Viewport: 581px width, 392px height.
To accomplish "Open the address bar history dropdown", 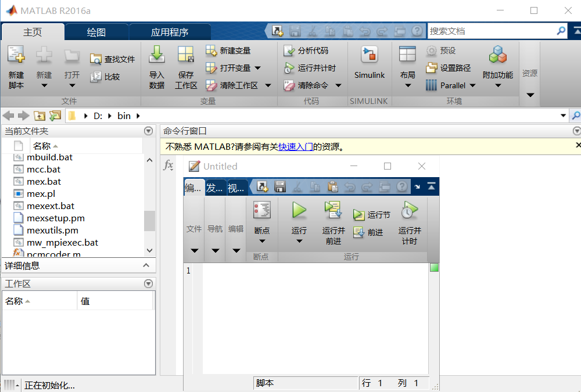I will tap(563, 116).
